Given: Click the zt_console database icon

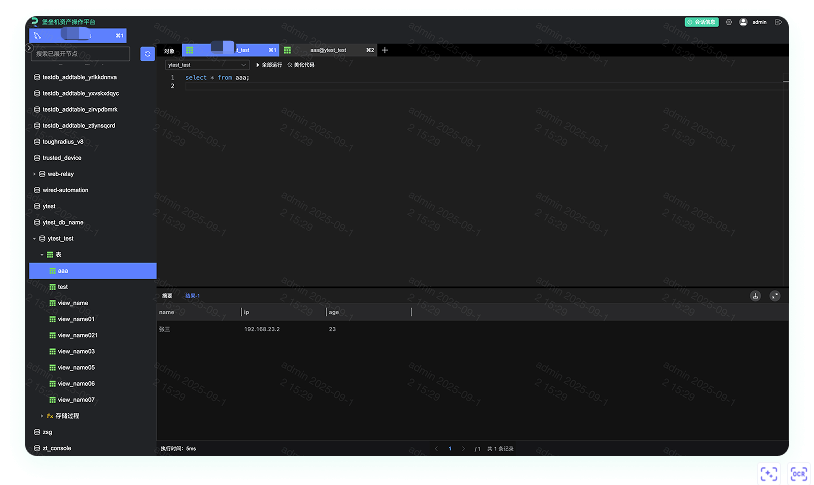Looking at the screenshot, I should (x=37, y=448).
